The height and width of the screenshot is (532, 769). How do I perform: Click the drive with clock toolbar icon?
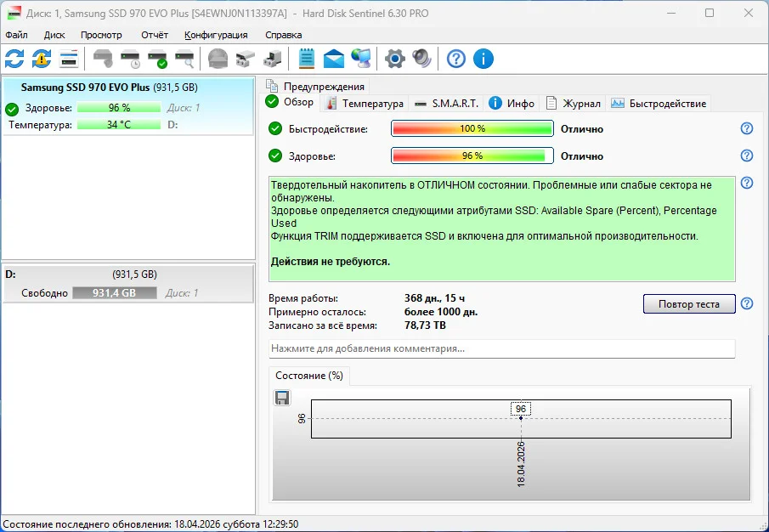tap(131, 59)
